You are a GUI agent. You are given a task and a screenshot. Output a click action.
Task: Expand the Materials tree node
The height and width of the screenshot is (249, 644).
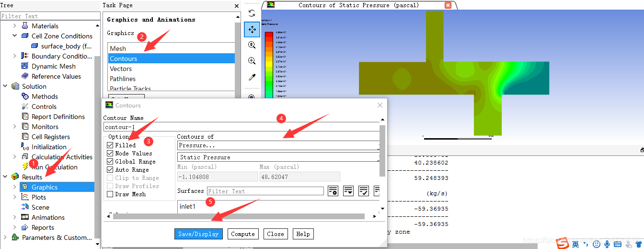click(15, 26)
